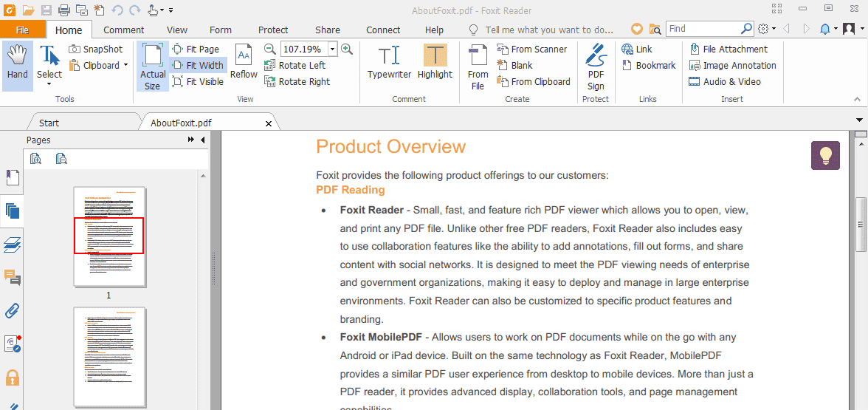Click the Tell me what you want search
The width and height of the screenshot is (868, 410).
pyautogui.click(x=542, y=30)
